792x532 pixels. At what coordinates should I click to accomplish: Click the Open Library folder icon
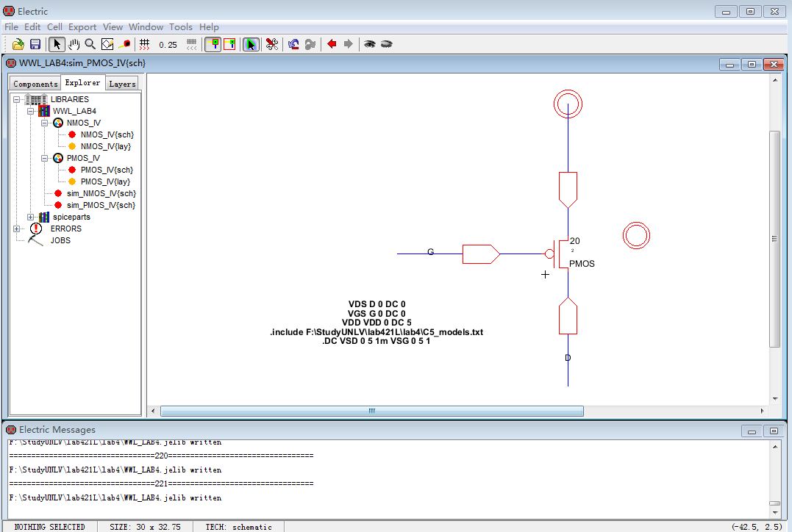(18, 44)
